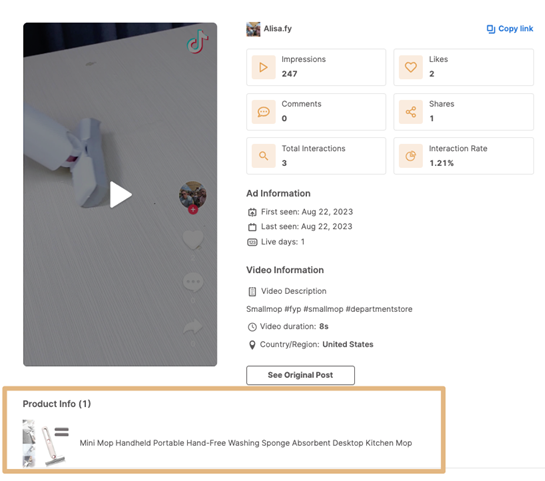Click the share arrow on video
The width and height of the screenshot is (545, 481).
click(193, 326)
